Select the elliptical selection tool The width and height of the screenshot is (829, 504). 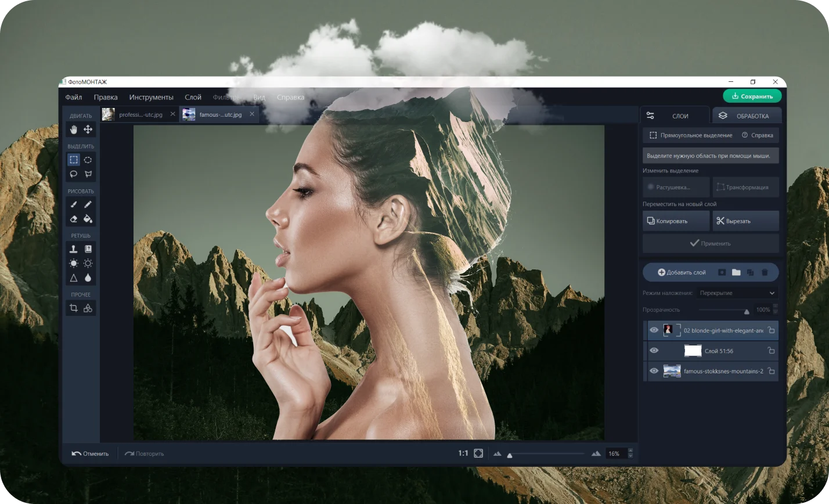[88, 160]
